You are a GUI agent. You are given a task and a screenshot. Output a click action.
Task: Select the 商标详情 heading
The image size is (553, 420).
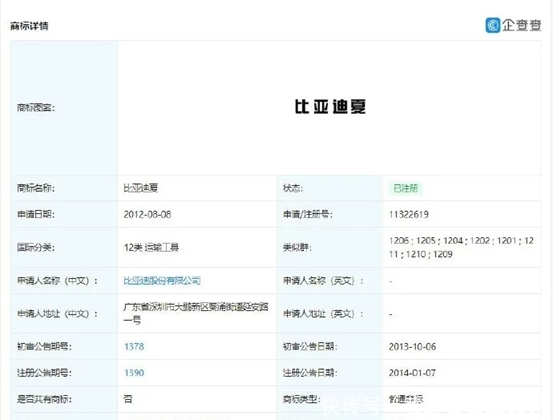[x=29, y=26]
